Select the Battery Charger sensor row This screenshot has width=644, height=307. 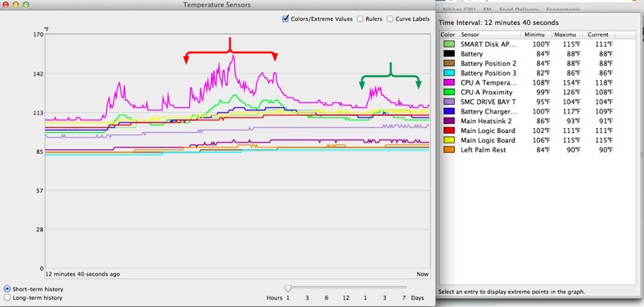(538, 111)
